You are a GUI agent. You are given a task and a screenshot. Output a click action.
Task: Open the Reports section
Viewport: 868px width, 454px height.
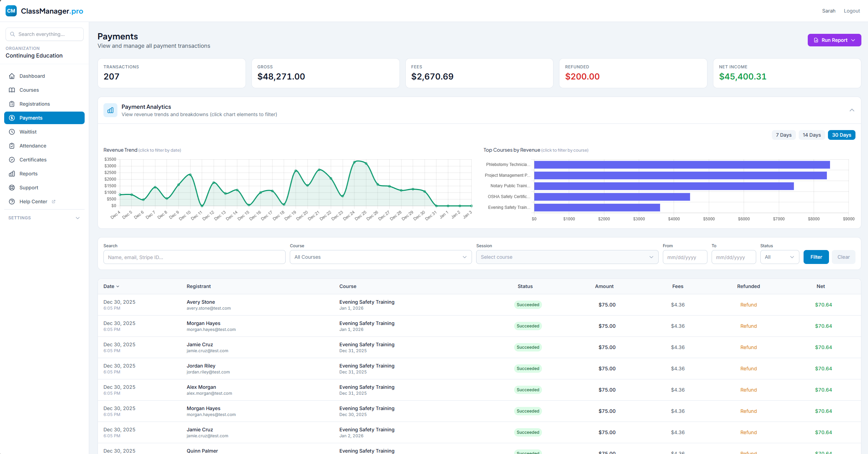(28, 174)
